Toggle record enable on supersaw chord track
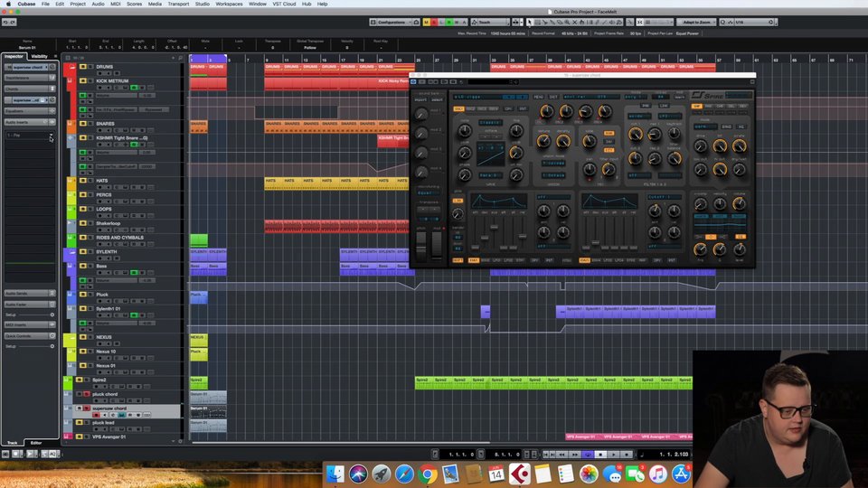This screenshot has width=868, height=488. pyautogui.click(x=97, y=415)
